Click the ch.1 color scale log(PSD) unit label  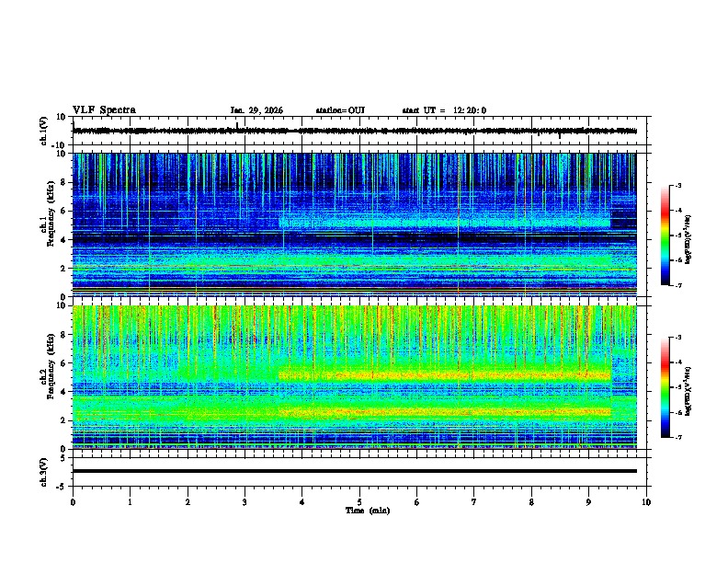(688, 239)
